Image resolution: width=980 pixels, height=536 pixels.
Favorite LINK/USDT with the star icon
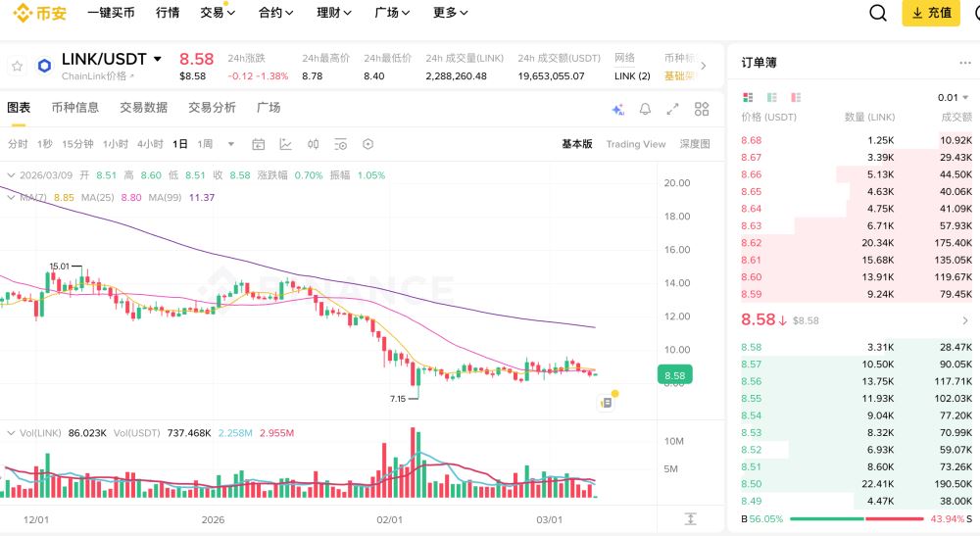pos(17,67)
